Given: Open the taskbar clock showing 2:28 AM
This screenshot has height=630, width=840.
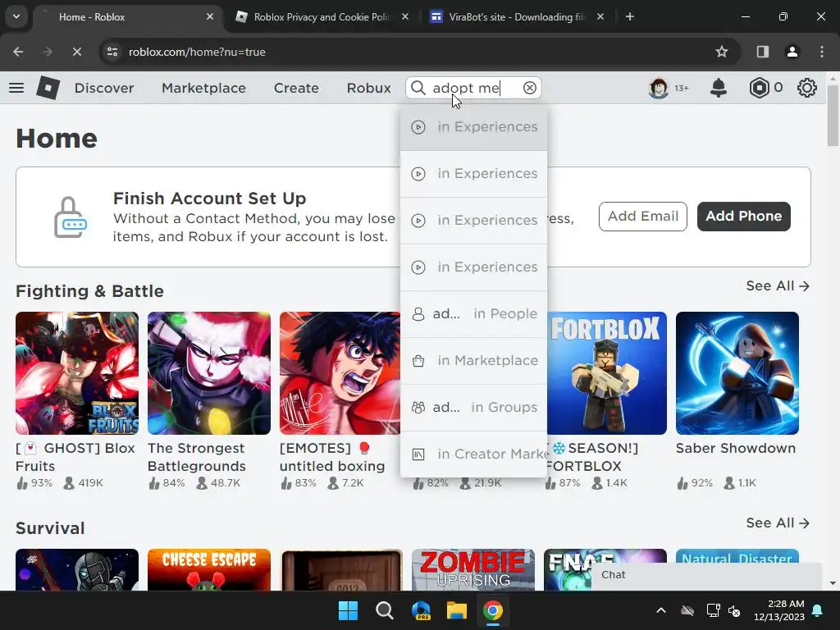Looking at the screenshot, I should pyautogui.click(x=779, y=610).
